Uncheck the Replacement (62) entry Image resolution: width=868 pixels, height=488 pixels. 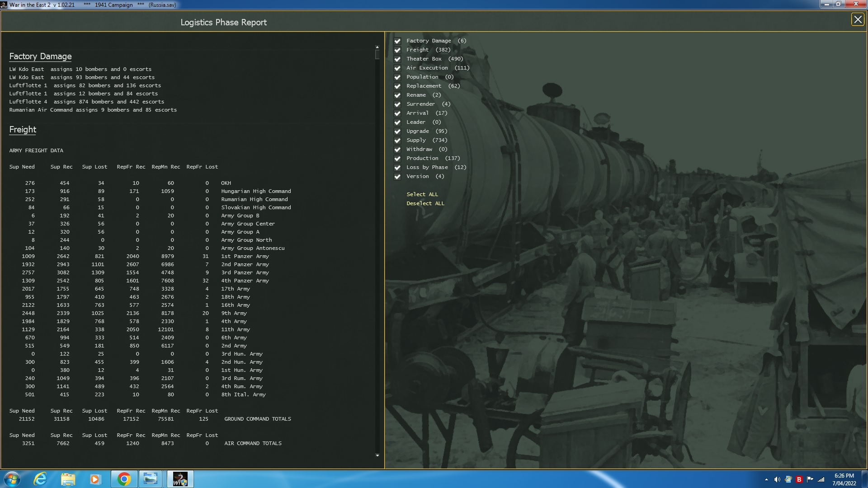point(397,86)
